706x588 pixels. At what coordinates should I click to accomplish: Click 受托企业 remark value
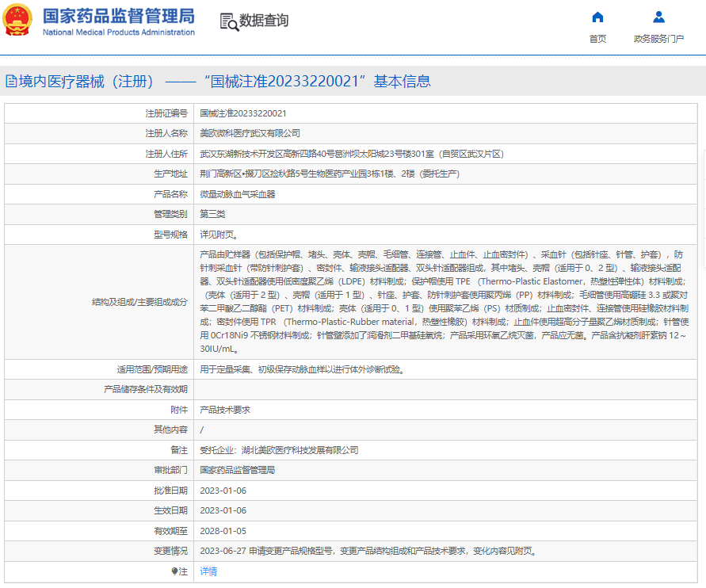(x=279, y=450)
